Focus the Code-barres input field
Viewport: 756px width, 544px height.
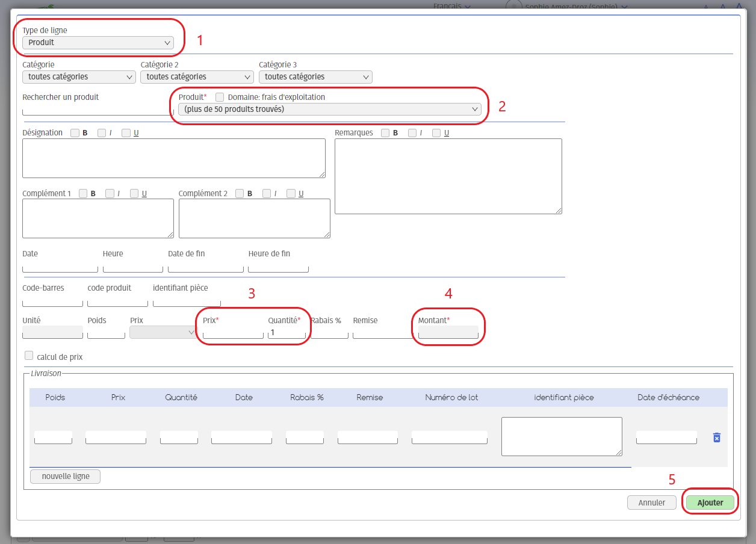[x=52, y=300]
